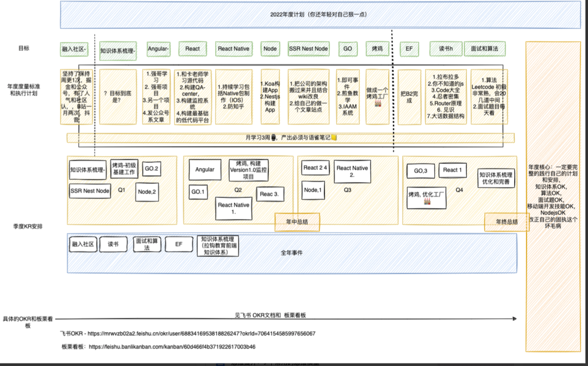This screenshot has height=366, width=588.
Task: Select the 年中总结 box
Action: tap(297, 222)
